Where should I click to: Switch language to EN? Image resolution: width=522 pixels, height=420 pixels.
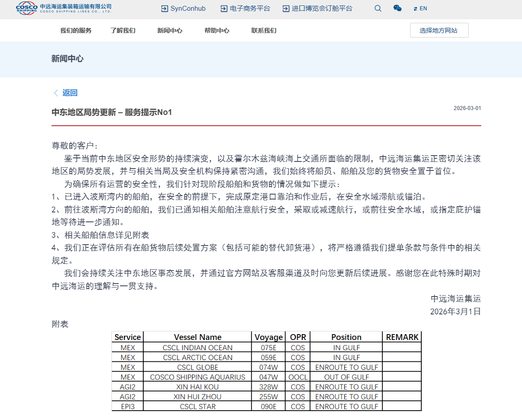(423, 8)
